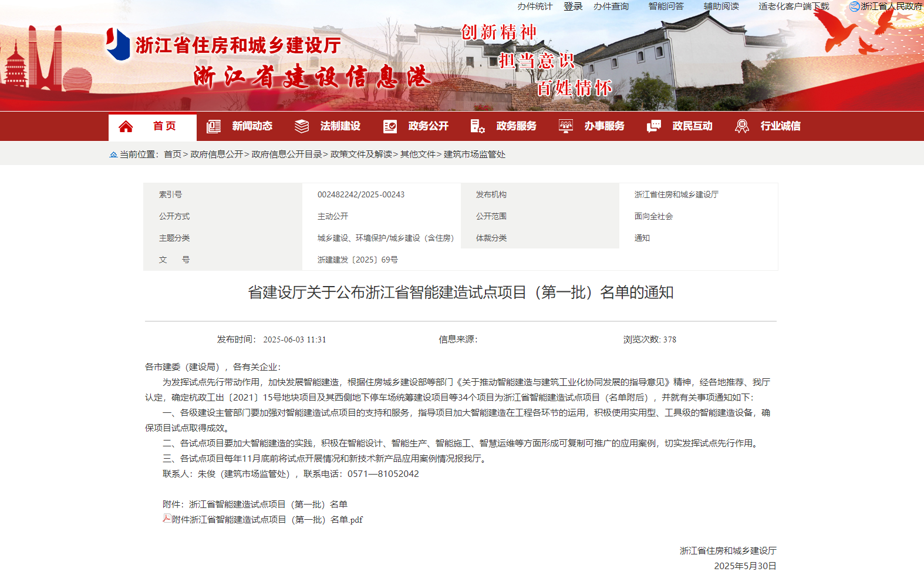Click 建筑市场监管处 breadcrumb link

click(x=474, y=154)
